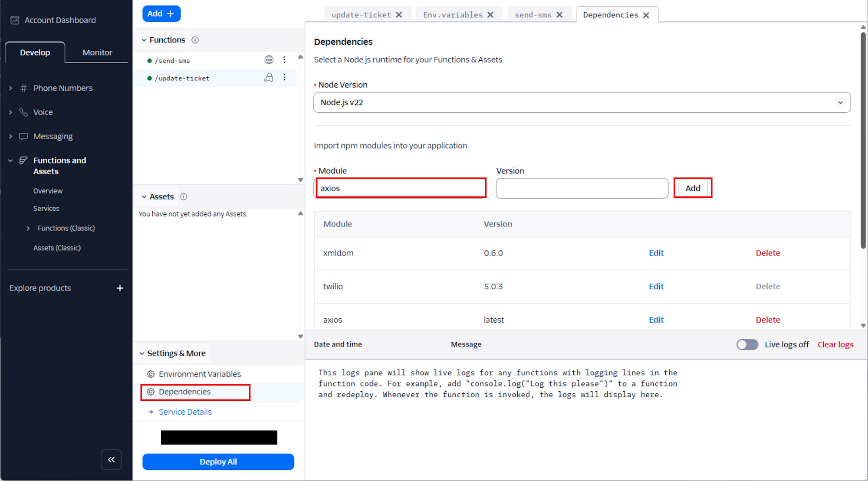Click the blue Add + button
This screenshot has height=481, width=868.
161,13
